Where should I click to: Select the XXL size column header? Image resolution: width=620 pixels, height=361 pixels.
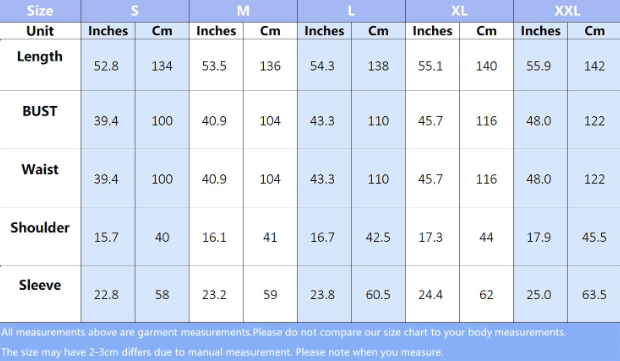(567, 11)
